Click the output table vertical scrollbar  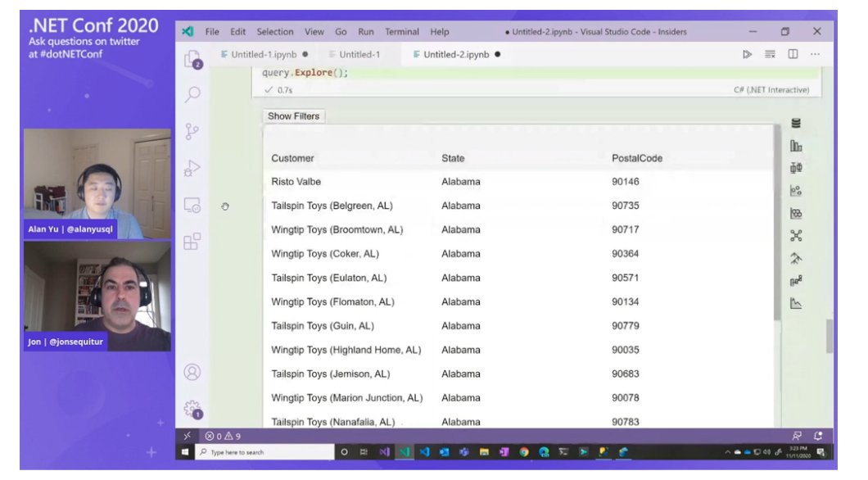(x=776, y=223)
